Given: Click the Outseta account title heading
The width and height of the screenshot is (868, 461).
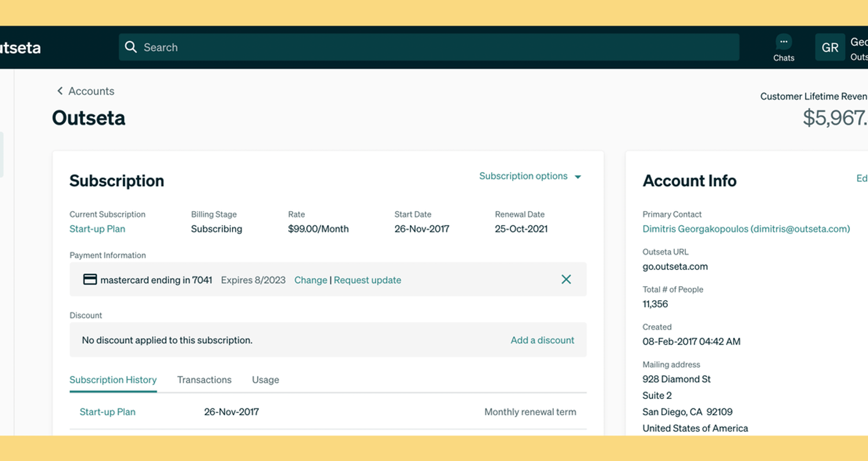Looking at the screenshot, I should click(x=88, y=118).
